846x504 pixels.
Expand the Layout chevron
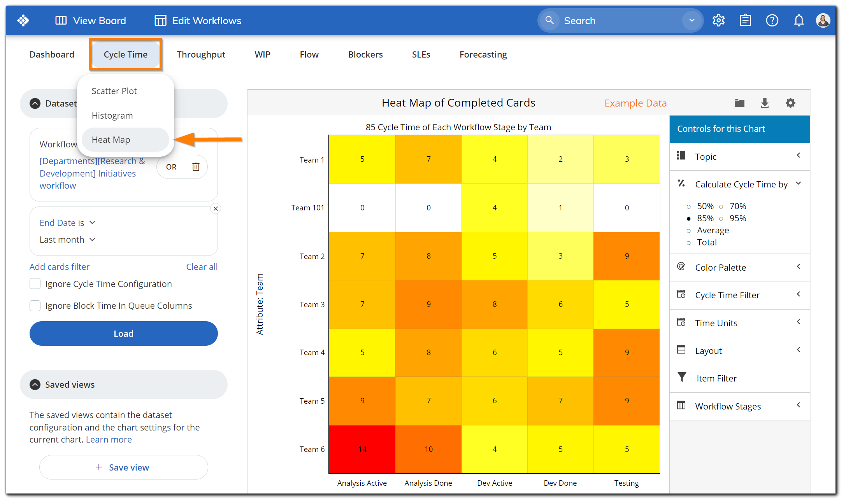pyautogui.click(x=799, y=350)
